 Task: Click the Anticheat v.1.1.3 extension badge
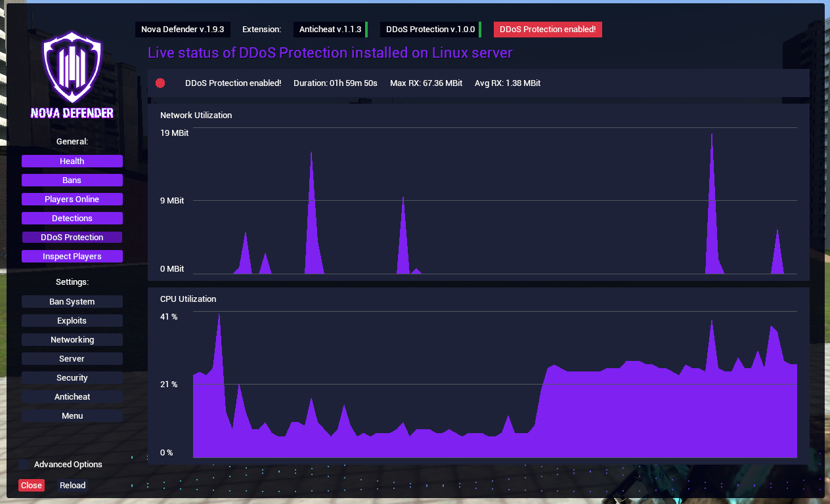coord(330,30)
